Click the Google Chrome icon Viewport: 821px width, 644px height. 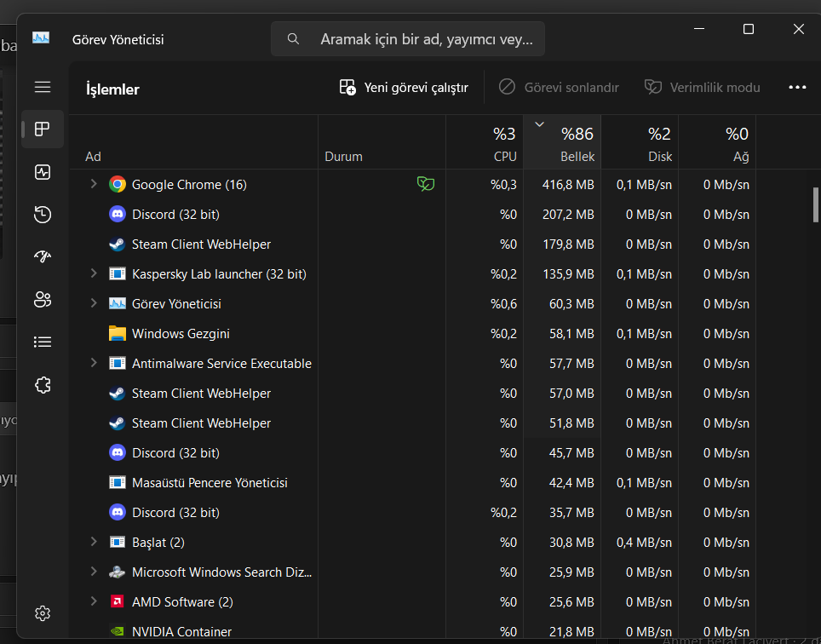click(x=118, y=184)
